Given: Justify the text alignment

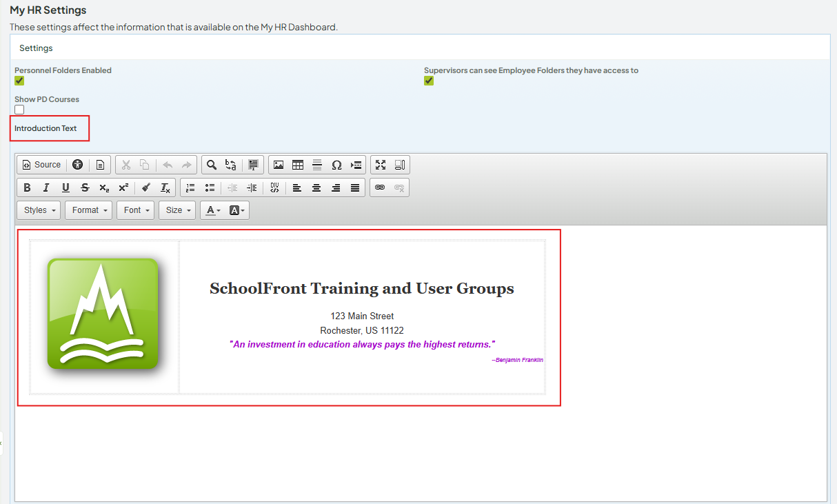Looking at the screenshot, I should tap(355, 188).
